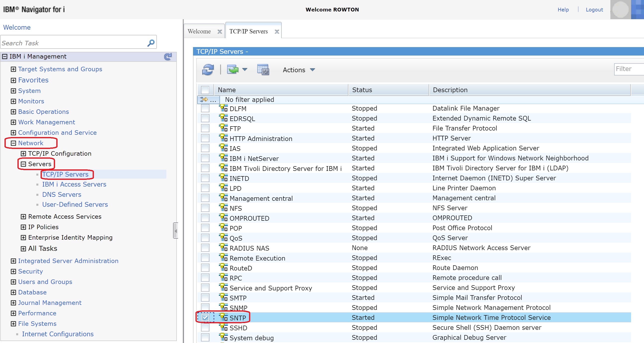Expand the Security tree node
The height and width of the screenshot is (343, 644).
pyautogui.click(x=13, y=271)
